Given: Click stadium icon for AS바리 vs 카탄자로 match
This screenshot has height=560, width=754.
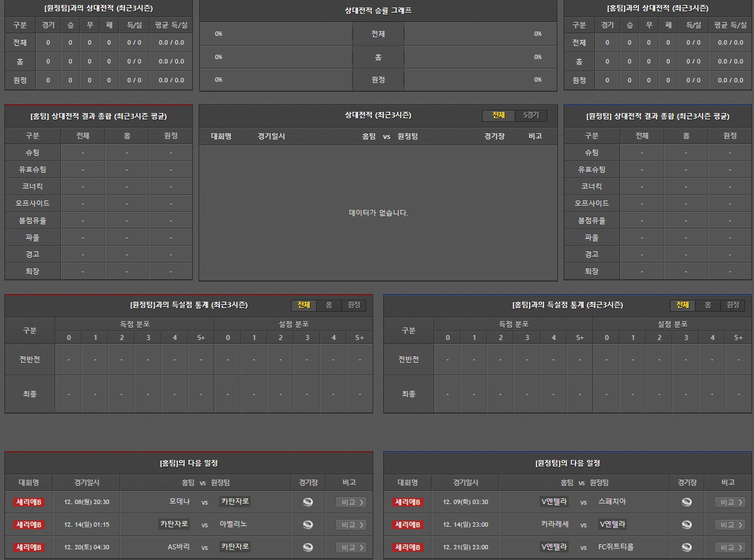Looking at the screenshot, I should click(308, 547).
